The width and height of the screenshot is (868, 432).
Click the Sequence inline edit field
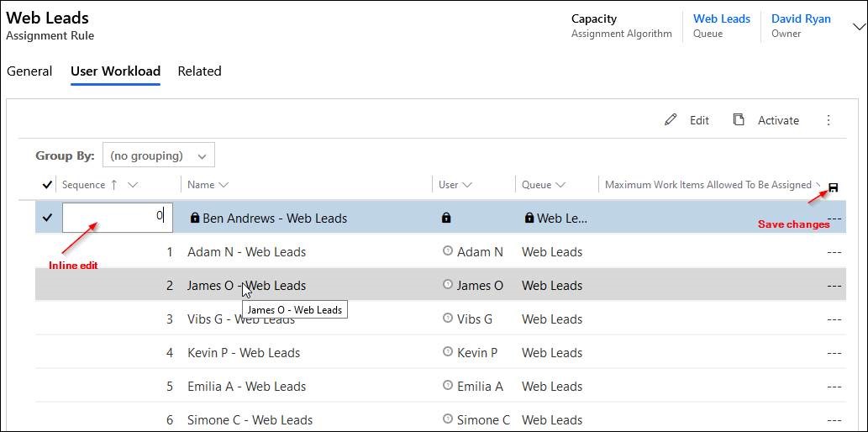(x=118, y=217)
